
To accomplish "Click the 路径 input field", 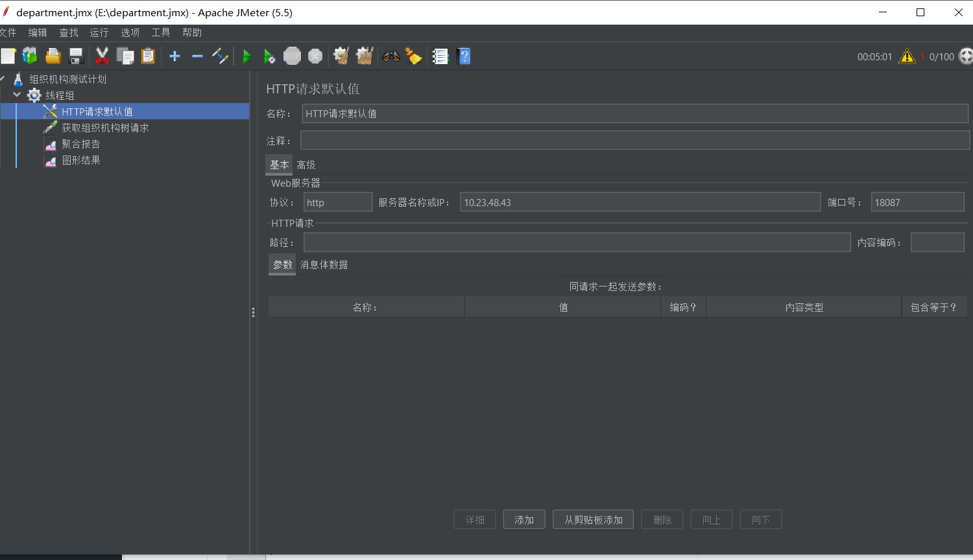I will 577,242.
